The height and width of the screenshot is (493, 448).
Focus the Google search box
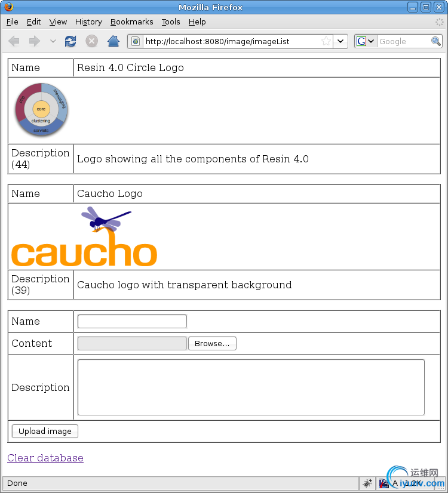point(404,42)
